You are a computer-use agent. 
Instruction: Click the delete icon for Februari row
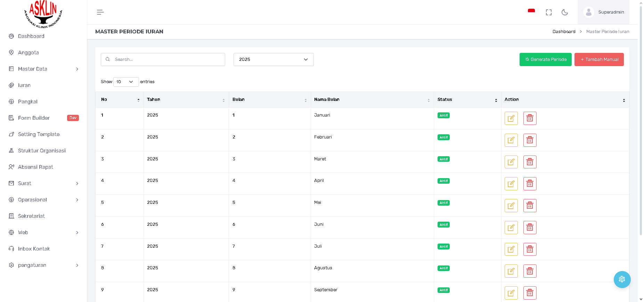(530, 140)
